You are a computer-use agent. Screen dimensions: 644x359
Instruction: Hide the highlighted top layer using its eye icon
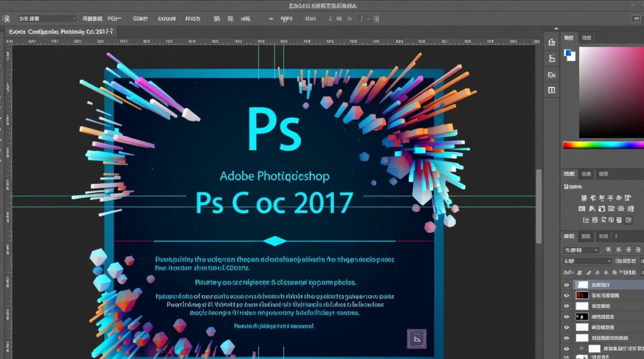567,284
